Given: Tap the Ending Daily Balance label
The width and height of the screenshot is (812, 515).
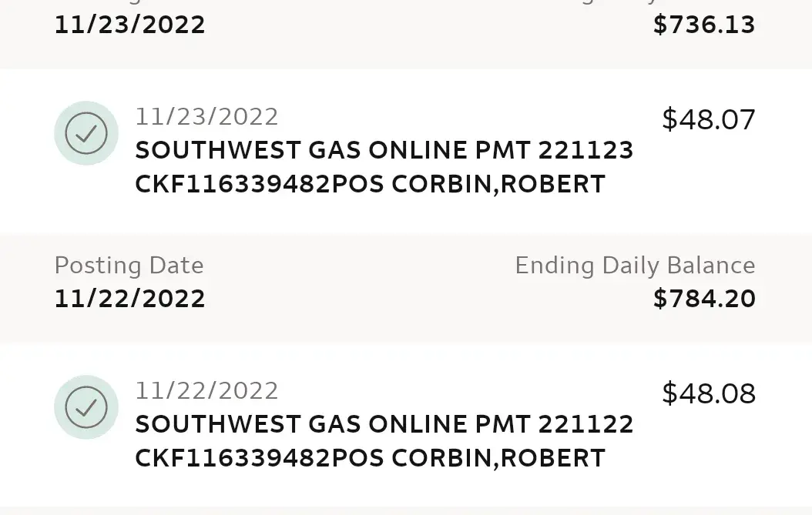Looking at the screenshot, I should click(x=635, y=266).
